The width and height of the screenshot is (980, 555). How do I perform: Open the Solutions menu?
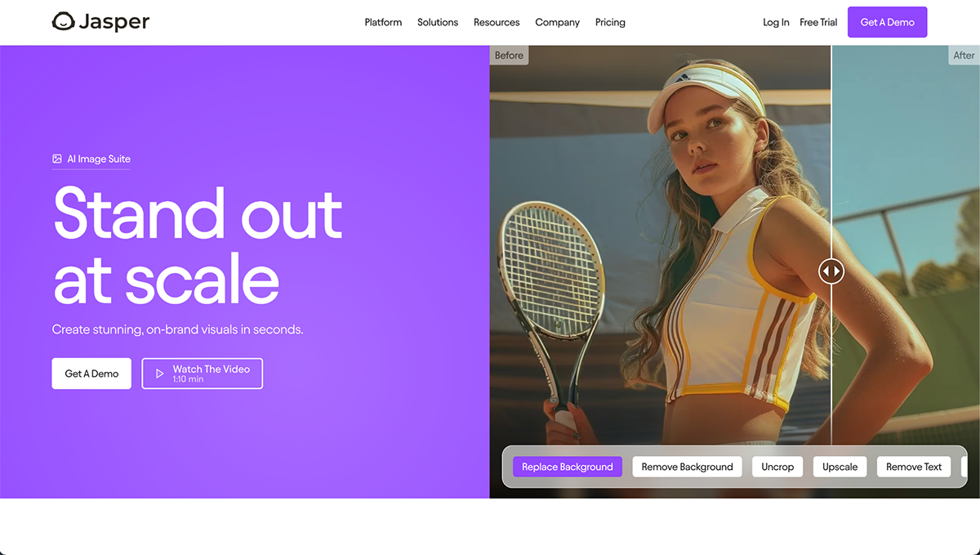tap(438, 22)
